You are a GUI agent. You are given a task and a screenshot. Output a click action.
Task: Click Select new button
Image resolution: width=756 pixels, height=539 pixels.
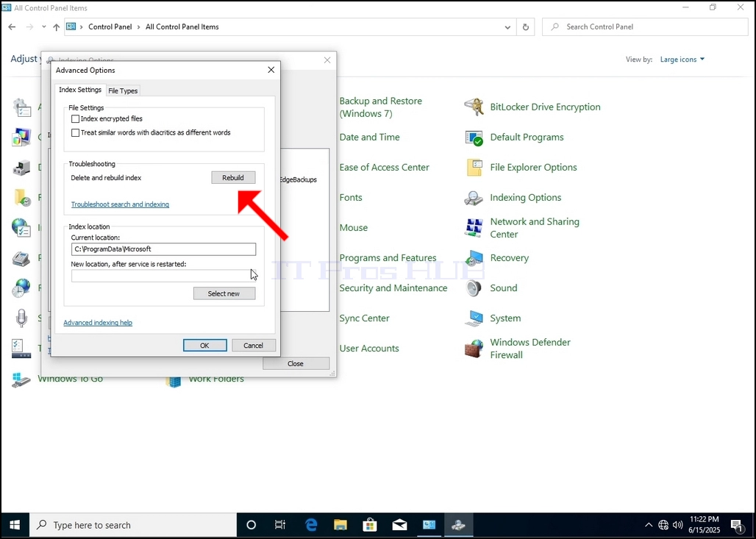224,293
